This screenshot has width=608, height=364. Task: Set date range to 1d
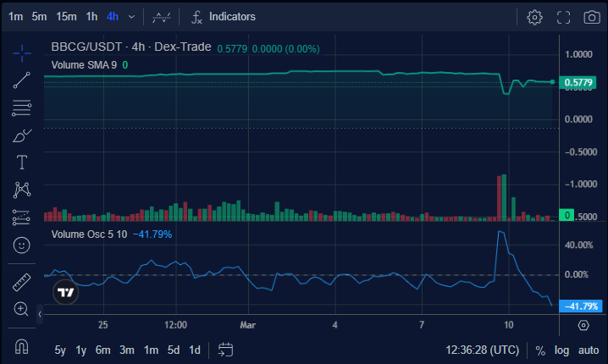195,350
